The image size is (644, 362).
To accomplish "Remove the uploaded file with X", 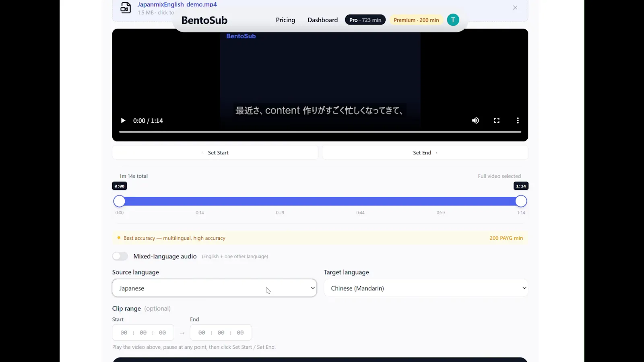I will [x=515, y=8].
